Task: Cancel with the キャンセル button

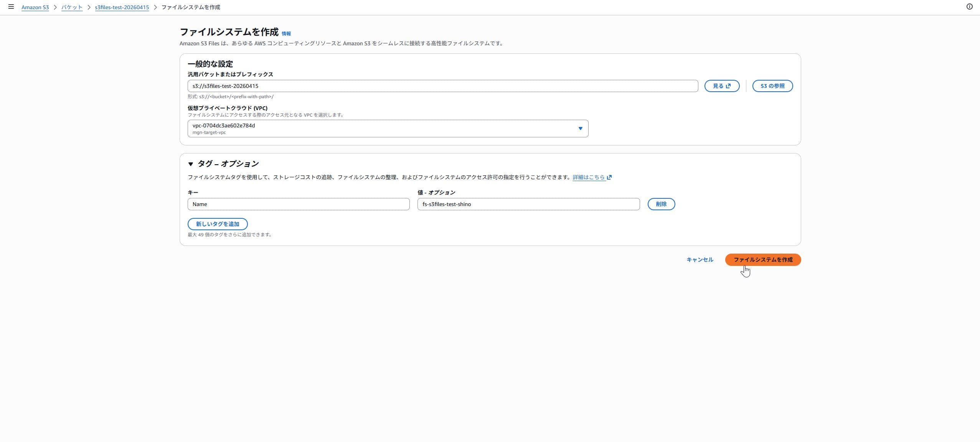Action: tap(700, 260)
